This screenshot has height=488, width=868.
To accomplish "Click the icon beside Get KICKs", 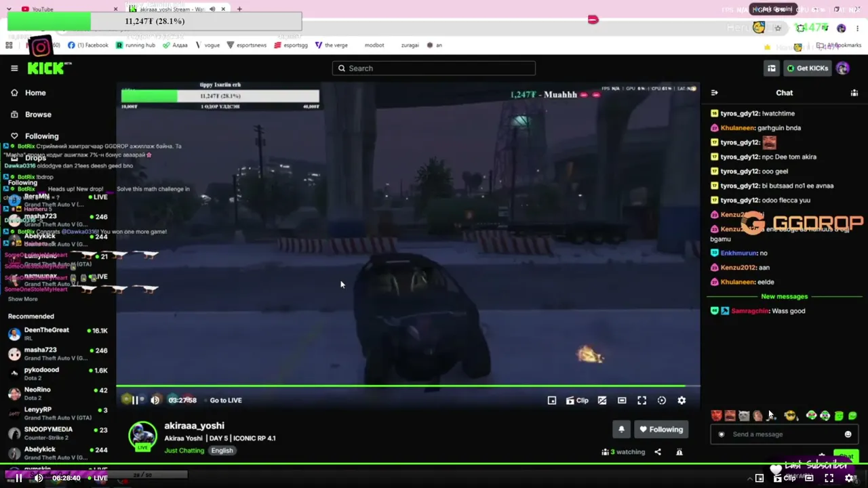I will pos(772,68).
